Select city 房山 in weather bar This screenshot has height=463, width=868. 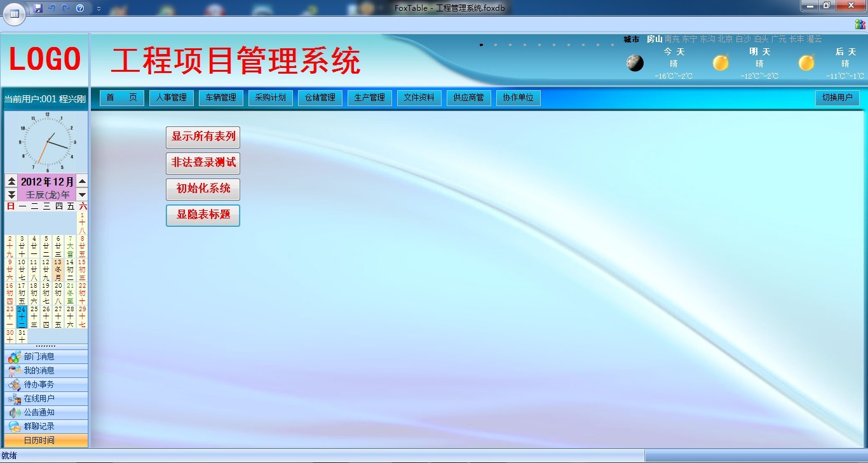(x=654, y=39)
